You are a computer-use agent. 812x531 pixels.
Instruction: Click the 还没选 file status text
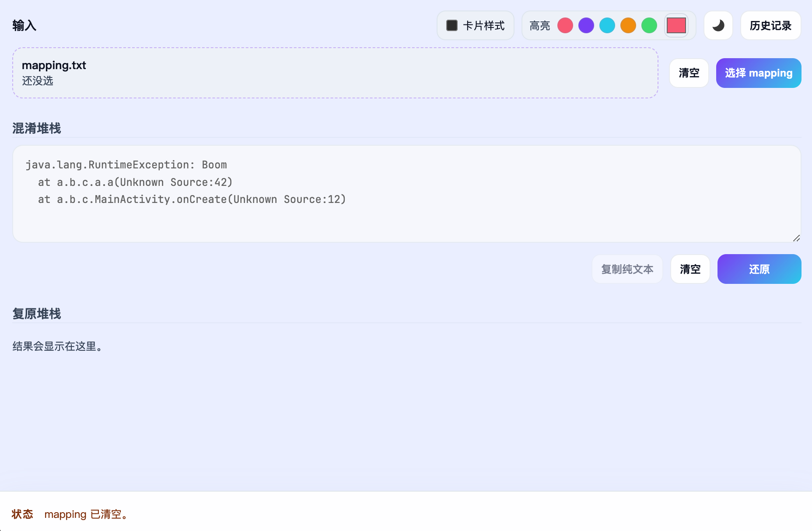(38, 81)
